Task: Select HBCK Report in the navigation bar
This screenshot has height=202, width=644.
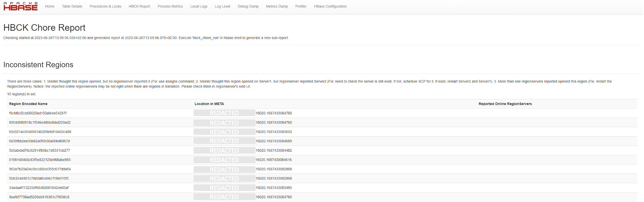Action: click(140, 6)
